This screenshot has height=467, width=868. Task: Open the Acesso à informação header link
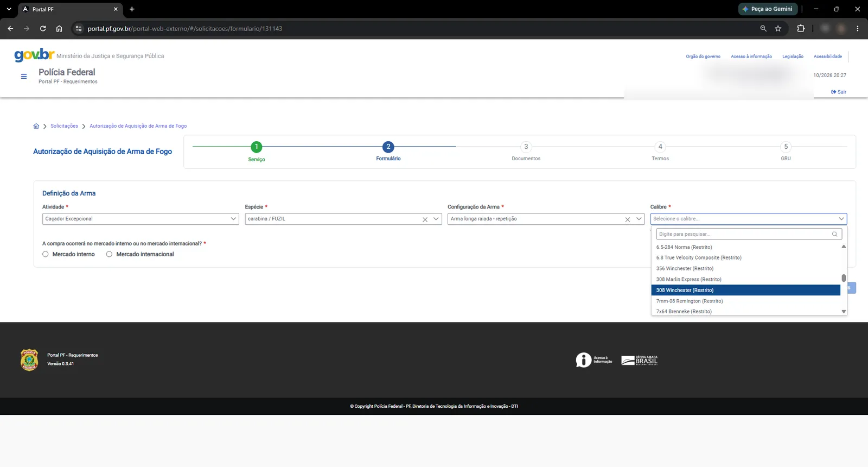(x=751, y=56)
